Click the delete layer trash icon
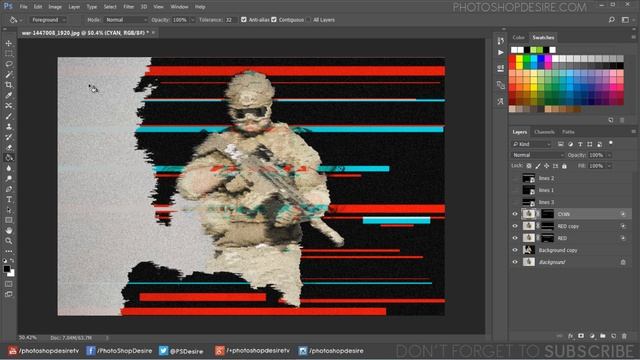Image resolution: width=640 pixels, height=360 pixels. [624, 336]
